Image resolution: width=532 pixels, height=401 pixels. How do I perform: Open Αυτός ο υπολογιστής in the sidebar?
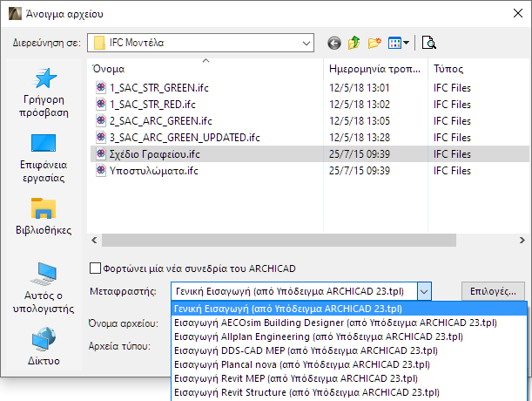[44, 289]
